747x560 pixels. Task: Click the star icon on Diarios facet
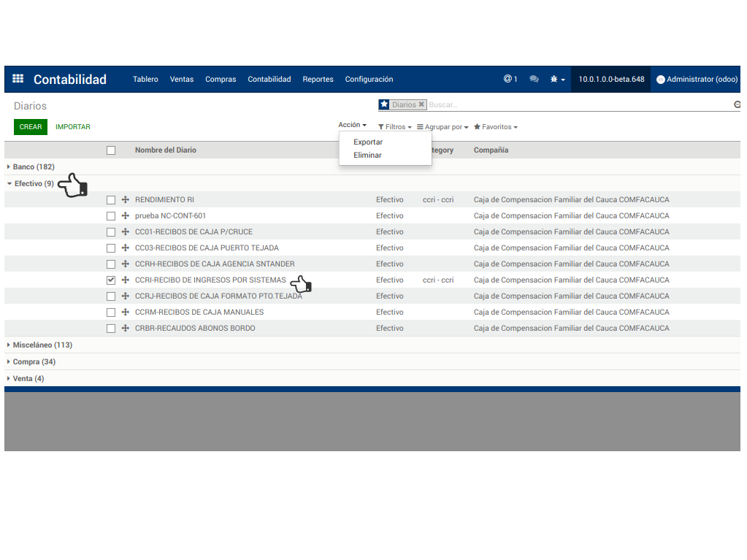click(x=384, y=105)
